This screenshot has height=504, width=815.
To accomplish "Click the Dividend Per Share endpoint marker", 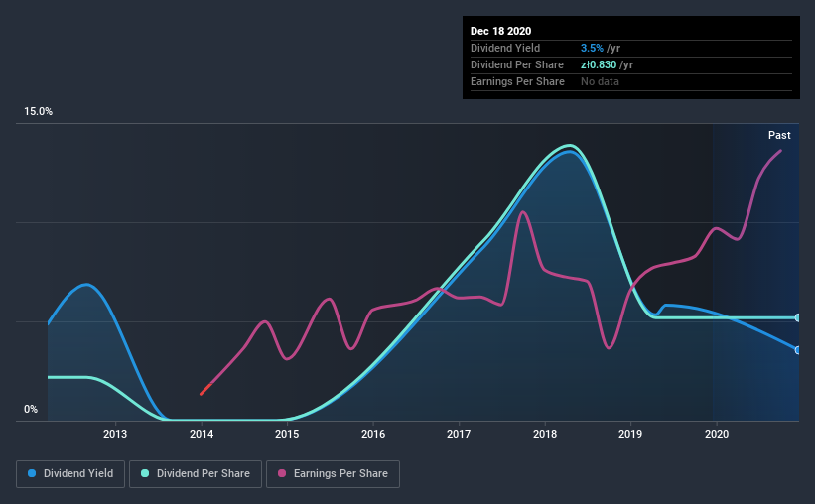I will [797, 317].
